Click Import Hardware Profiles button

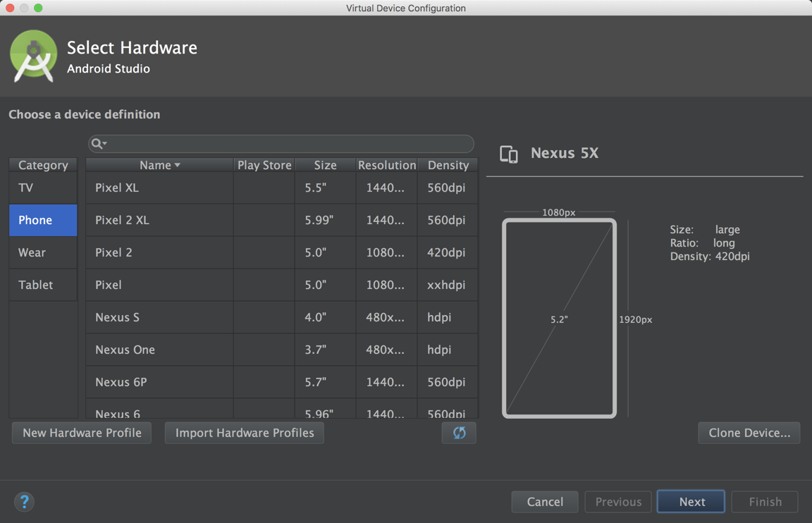point(245,433)
